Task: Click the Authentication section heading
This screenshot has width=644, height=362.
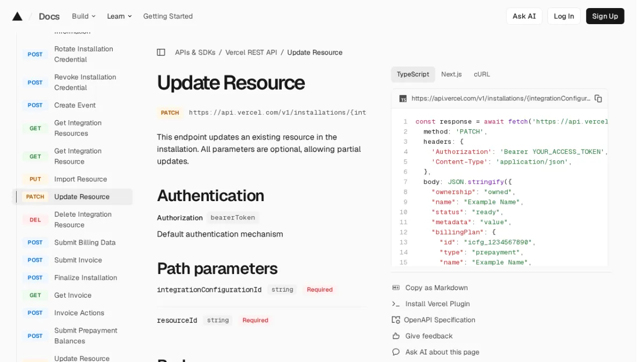Action: [210, 195]
